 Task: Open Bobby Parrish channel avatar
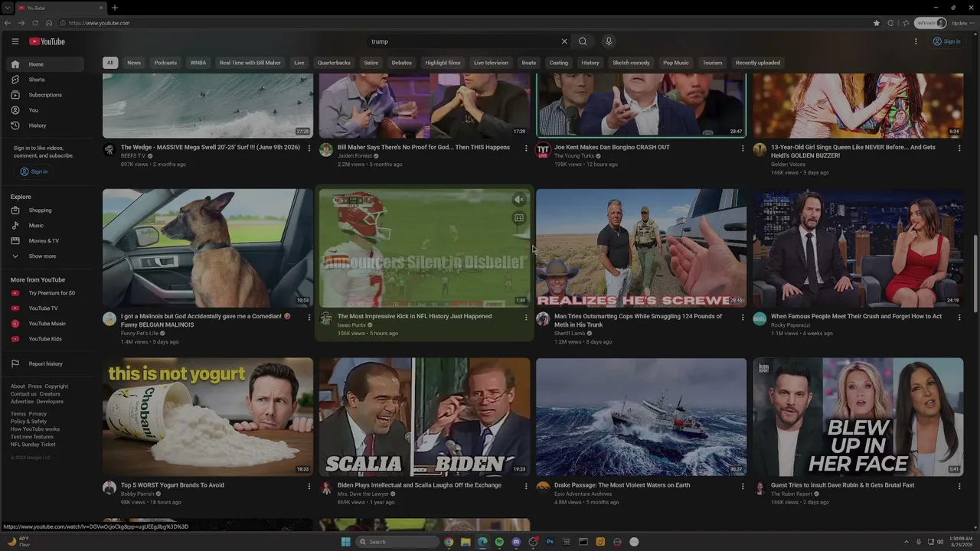[x=109, y=488]
